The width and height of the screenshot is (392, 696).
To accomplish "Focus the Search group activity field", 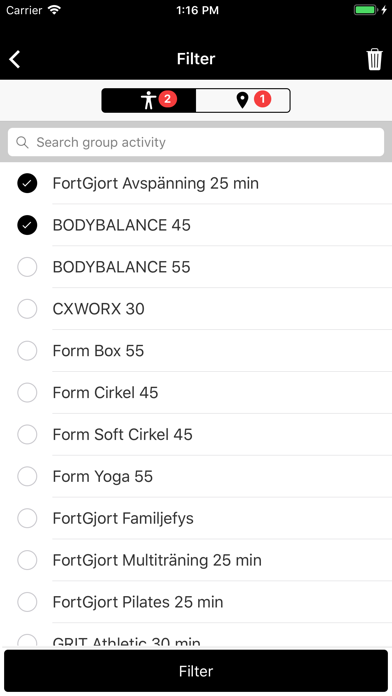I will 196,142.
